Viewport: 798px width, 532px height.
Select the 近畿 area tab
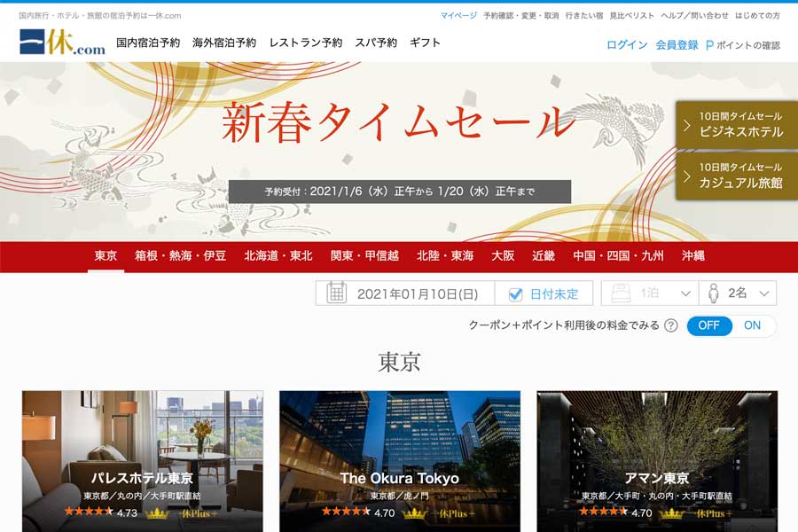point(543,256)
